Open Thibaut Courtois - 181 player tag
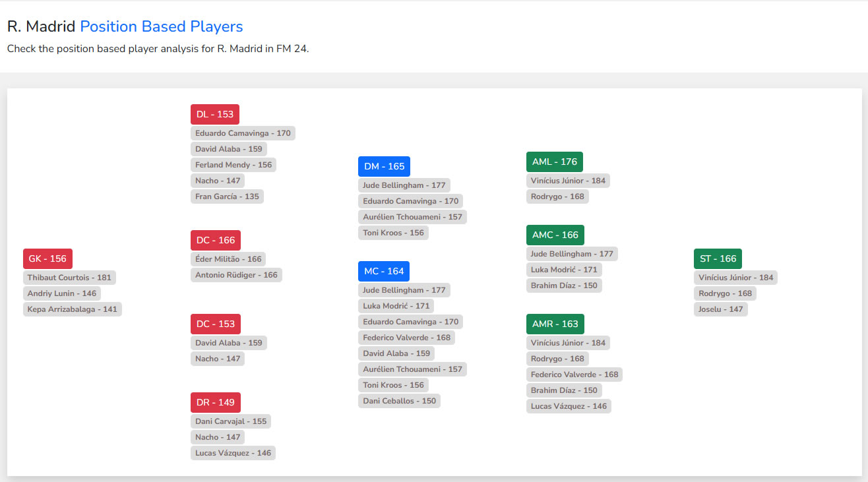Image resolution: width=868 pixels, height=482 pixels. [x=69, y=278]
